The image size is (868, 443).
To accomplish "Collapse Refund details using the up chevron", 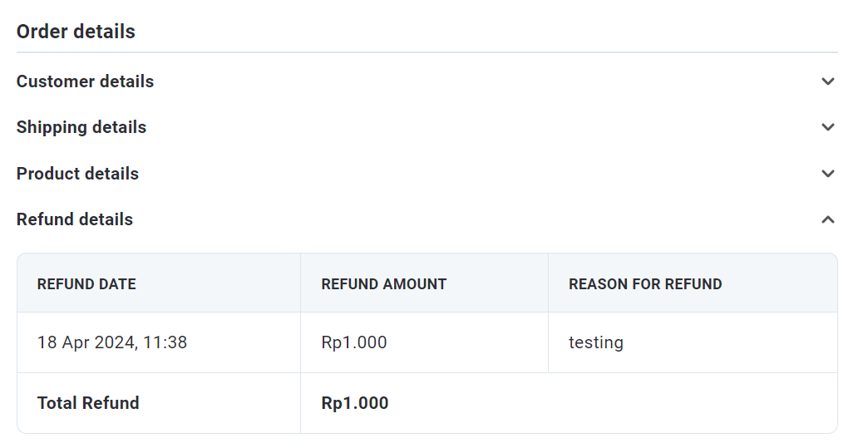I will click(827, 219).
